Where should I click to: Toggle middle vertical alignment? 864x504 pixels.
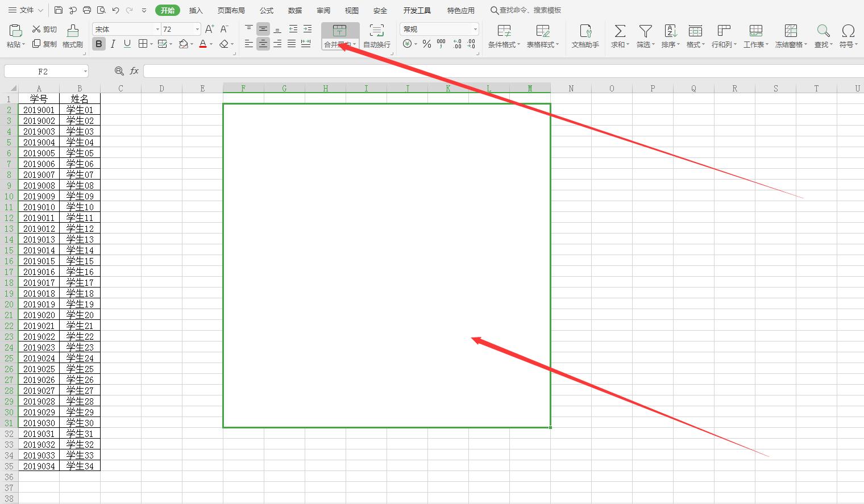[x=263, y=28]
